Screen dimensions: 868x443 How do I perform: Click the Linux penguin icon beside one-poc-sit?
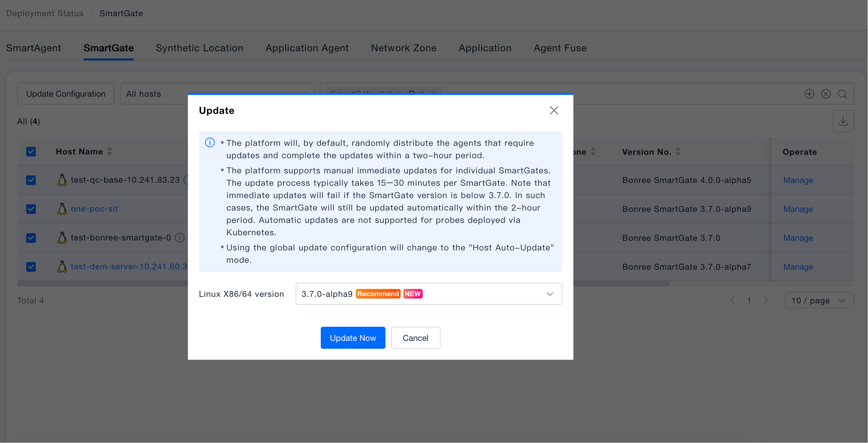click(x=62, y=209)
